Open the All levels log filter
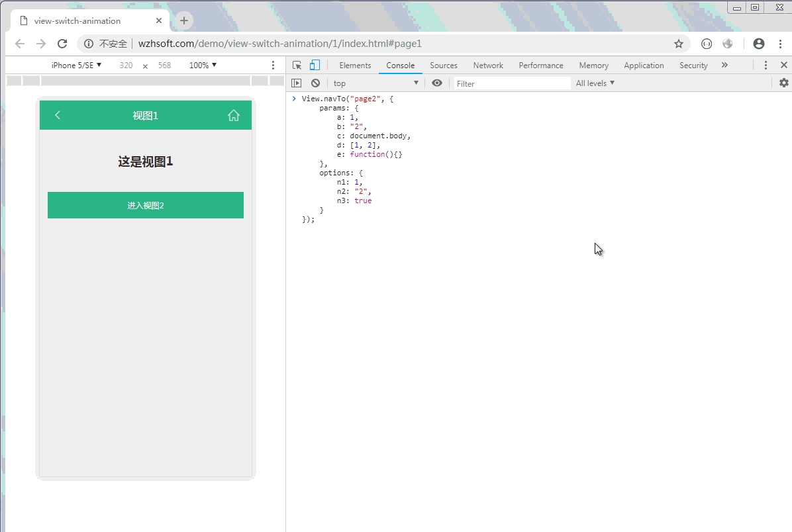 point(595,83)
